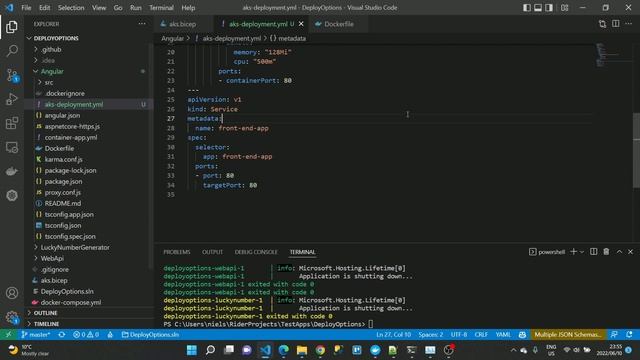Viewport: 640px width, 360px height.
Task: Change the UTF-8 file encoding
Action: pos(459,335)
